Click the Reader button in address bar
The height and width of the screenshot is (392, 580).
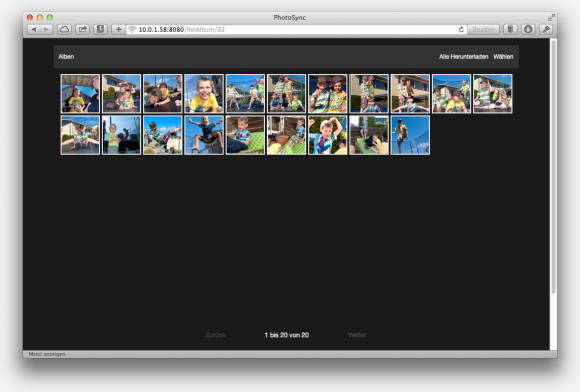click(483, 29)
